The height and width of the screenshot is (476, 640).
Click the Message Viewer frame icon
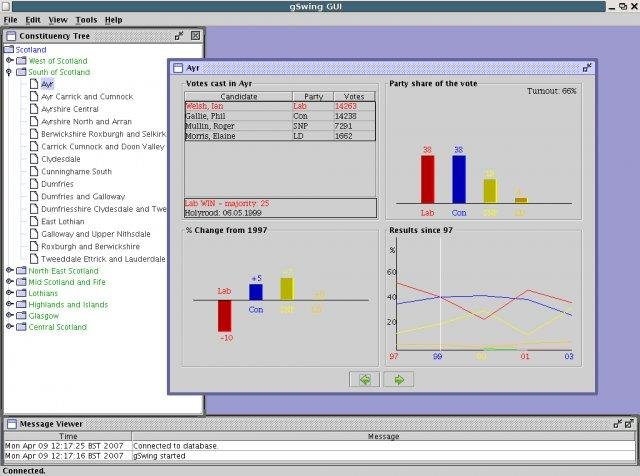pyautogui.click(x=11, y=424)
